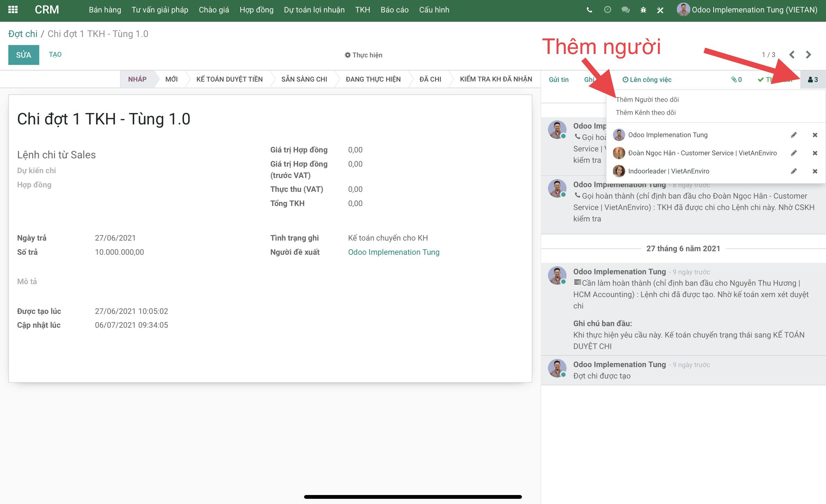
Task: Click the debug bug icon
Action: (643, 10)
